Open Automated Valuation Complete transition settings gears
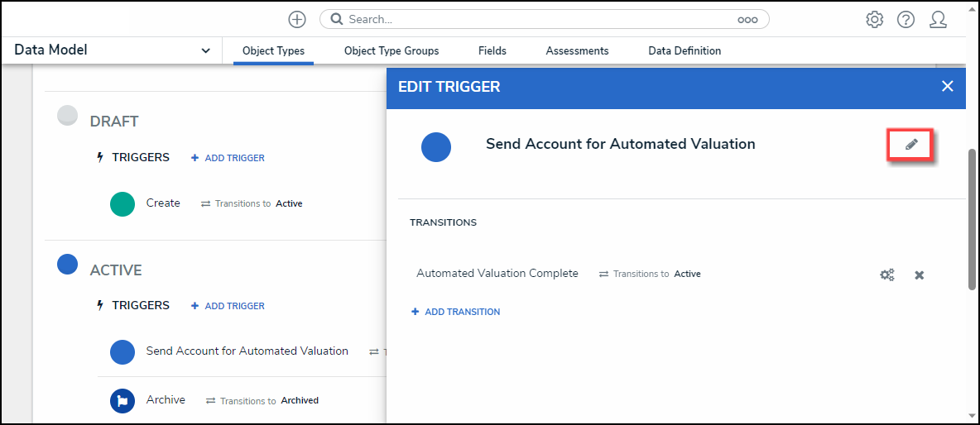 pos(887,275)
